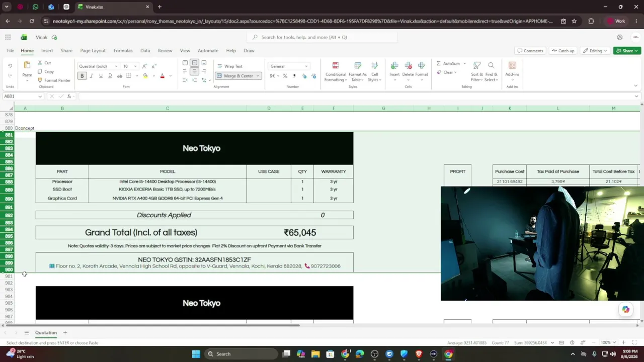Screen dimensions: 644x362
Task: Toggle Strikethrough formatting
Action: point(119,76)
